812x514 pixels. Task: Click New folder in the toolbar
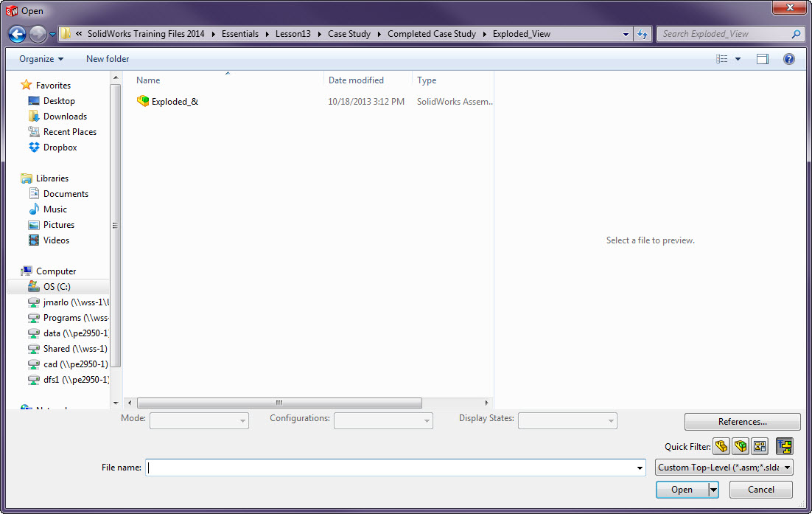click(x=108, y=59)
